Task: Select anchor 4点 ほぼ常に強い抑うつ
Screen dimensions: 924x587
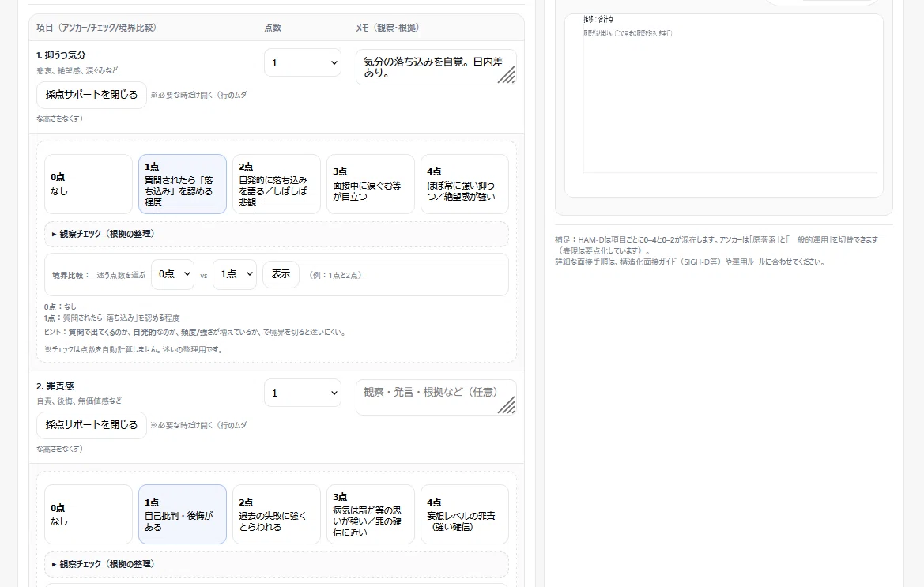Action: [465, 184]
